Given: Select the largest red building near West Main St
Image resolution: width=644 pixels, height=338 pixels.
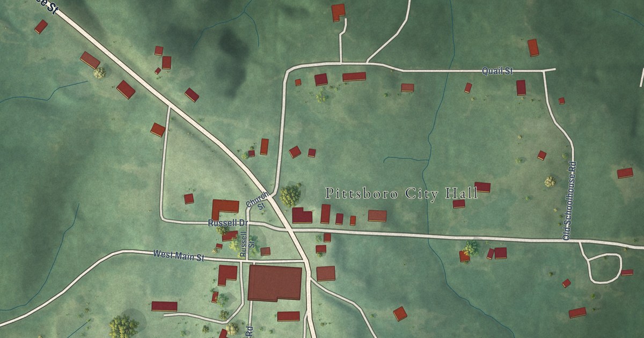Looking at the screenshot, I should [275, 282].
